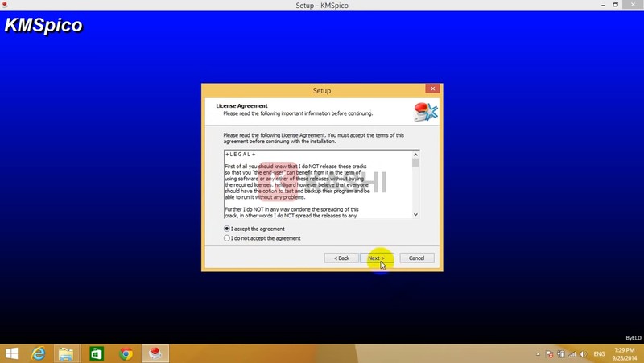
Task: Select "I do not accept the agreement" option
Action: (227, 238)
